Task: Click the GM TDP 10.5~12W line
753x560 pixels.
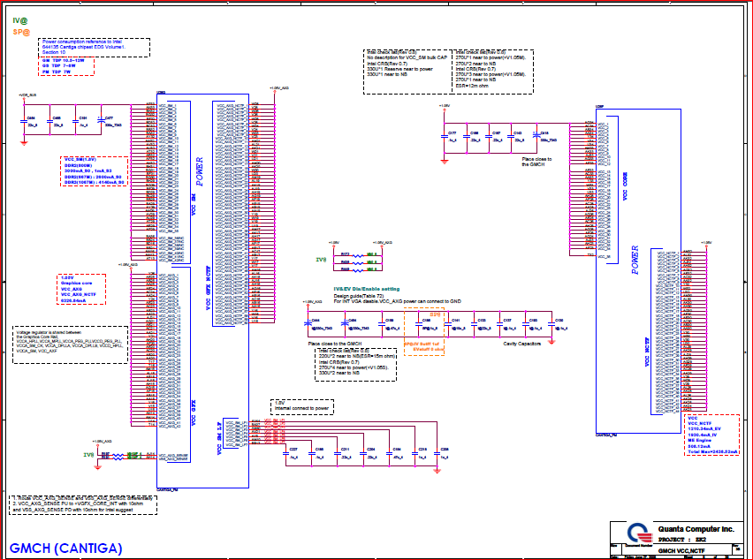Action: tap(63, 61)
